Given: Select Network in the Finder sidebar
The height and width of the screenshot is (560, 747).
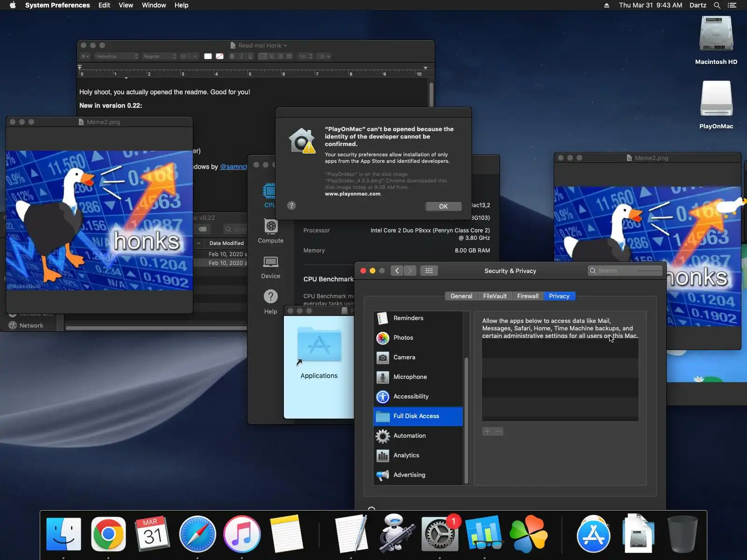Looking at the screenshot, I should pyautogui.click(x=31, y=326).
